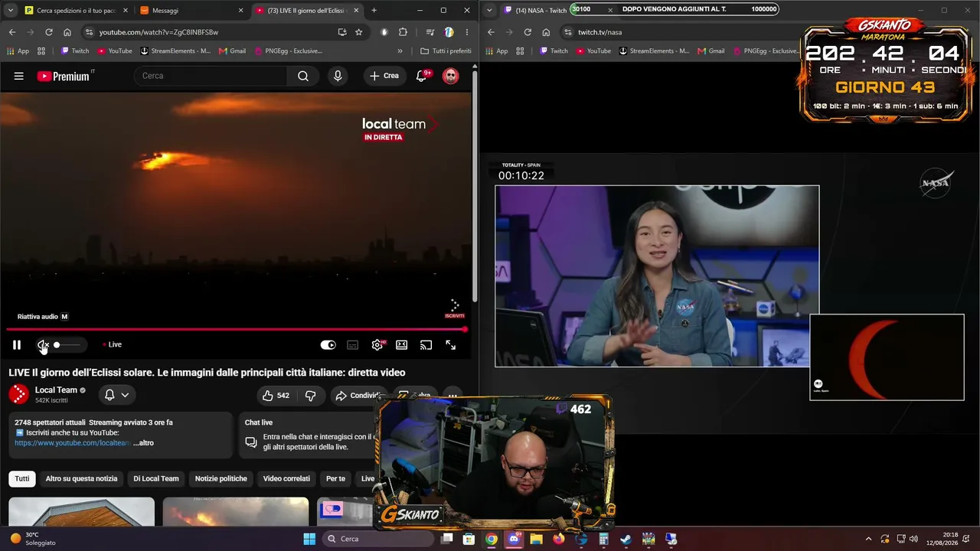This screenshot has height=551, width=980.
Task: Switch YouTube player to theater mode
Action: [x=402, y=345]
